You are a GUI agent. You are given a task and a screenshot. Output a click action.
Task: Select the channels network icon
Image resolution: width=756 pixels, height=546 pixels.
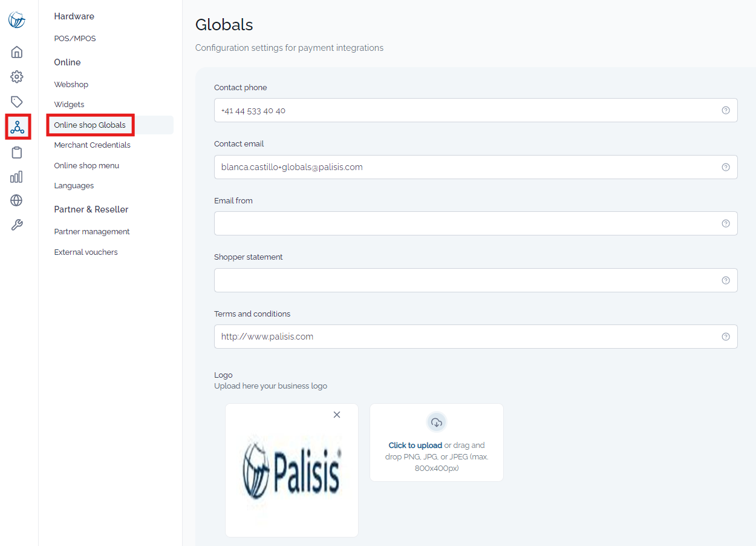click(x=17, y=127)
